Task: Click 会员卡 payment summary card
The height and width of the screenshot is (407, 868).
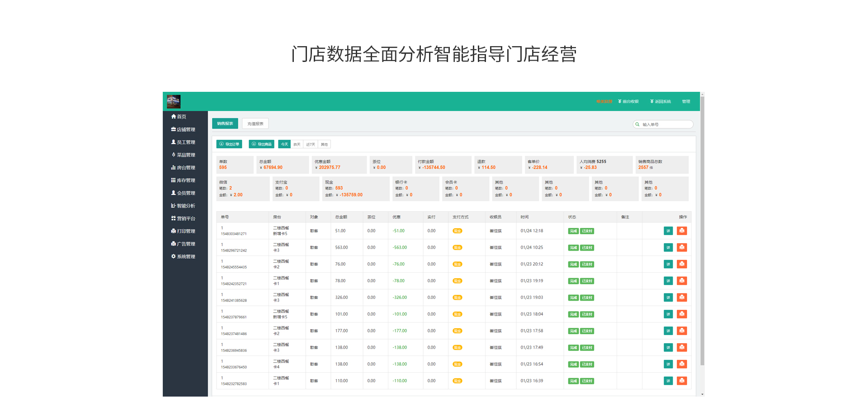Action: point(466,189)
